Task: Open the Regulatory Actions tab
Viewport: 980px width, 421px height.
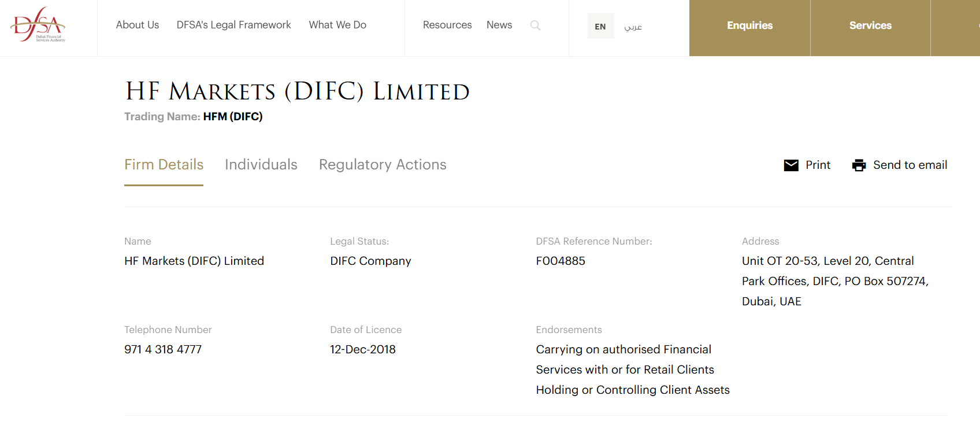Action: coord(383,165)
